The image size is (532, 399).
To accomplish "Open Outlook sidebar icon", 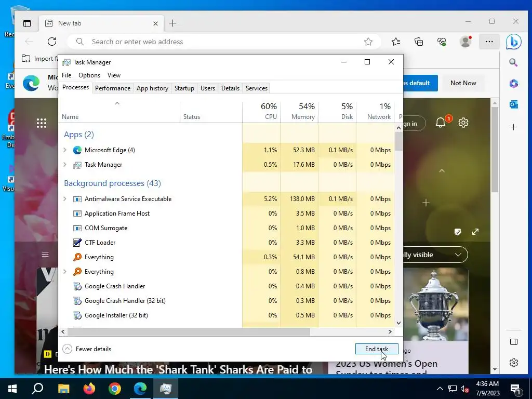I will [513, 105].
